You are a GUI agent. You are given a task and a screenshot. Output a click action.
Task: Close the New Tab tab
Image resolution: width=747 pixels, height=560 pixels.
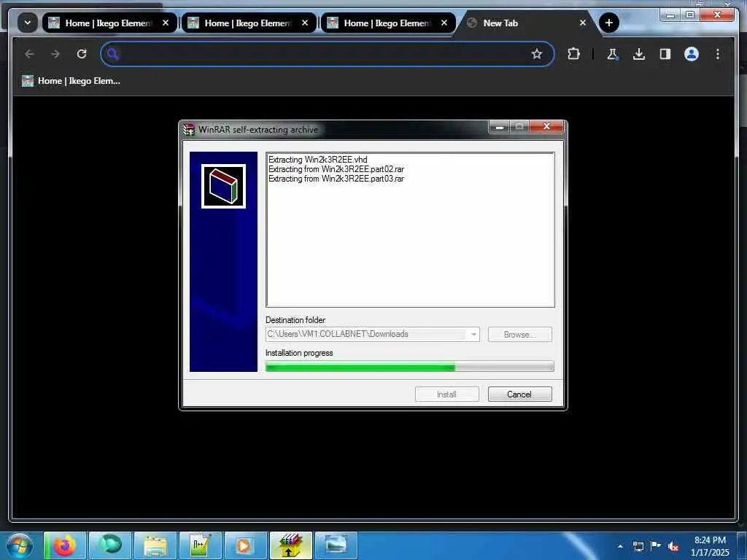click(582, 23)
